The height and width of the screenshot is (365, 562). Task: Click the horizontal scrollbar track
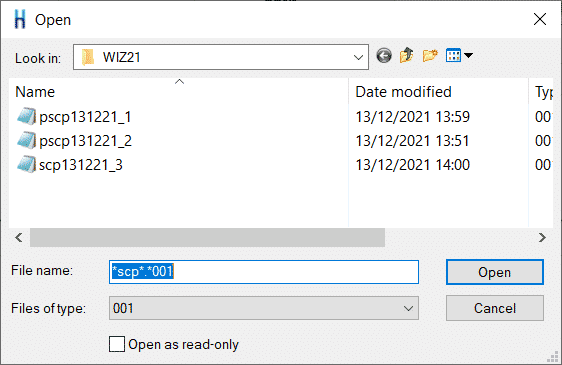[460, 237]
